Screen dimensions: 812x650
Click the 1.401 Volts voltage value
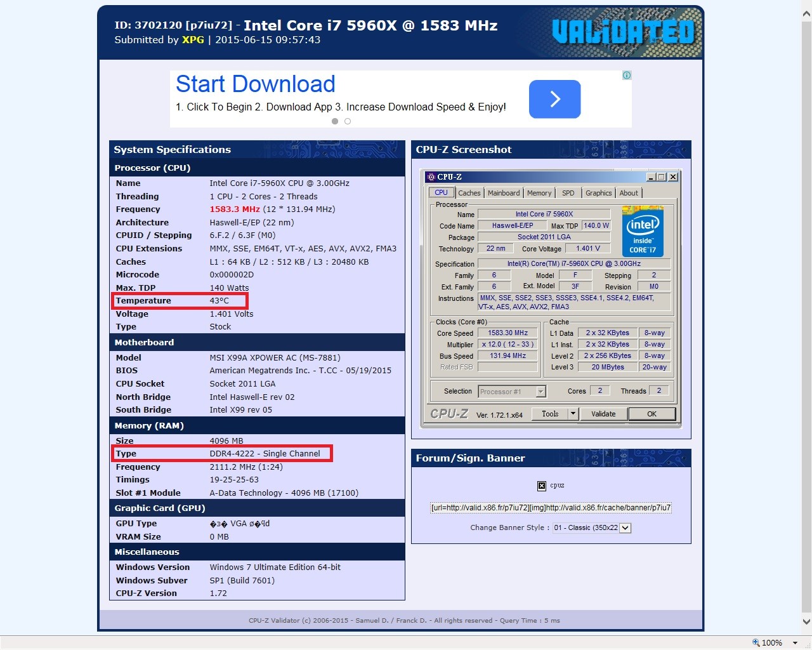(x=231, y=314)
